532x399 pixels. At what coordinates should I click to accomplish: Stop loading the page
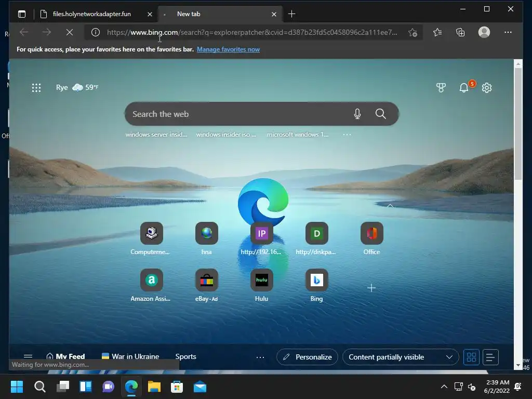coord(70,32)
